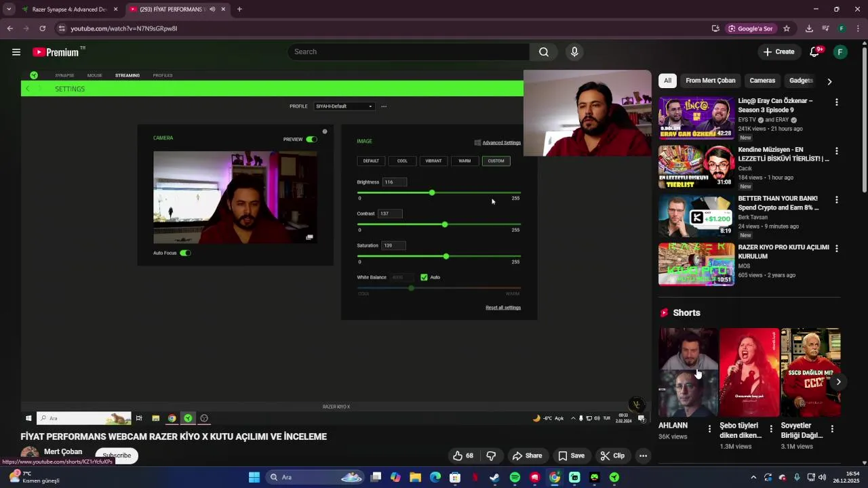
Task: Open the Linç@ Eray Can Özkenar thumbnail
Action: [x=696, y=119]
